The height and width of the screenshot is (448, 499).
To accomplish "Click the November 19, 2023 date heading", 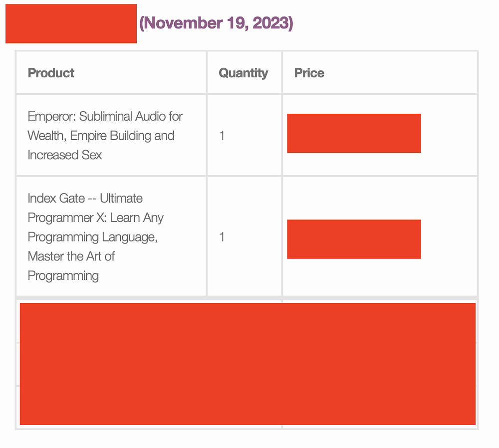I will point(216,23).
